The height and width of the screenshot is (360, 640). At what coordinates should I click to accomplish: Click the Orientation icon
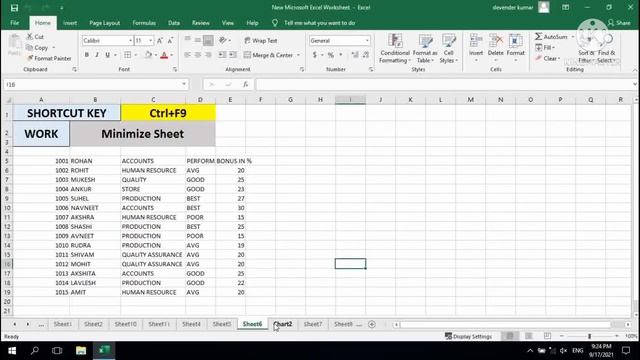pyautogui.click(x=223, y=40)
